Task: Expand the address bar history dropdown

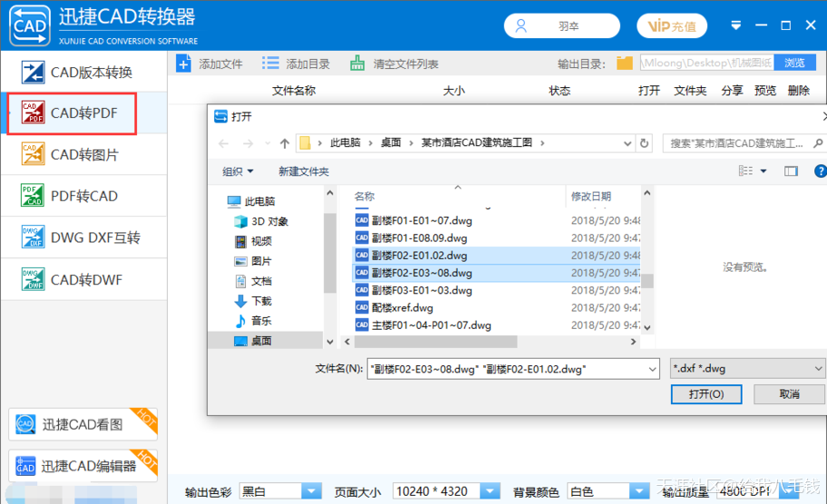Action: coord(628,143)
